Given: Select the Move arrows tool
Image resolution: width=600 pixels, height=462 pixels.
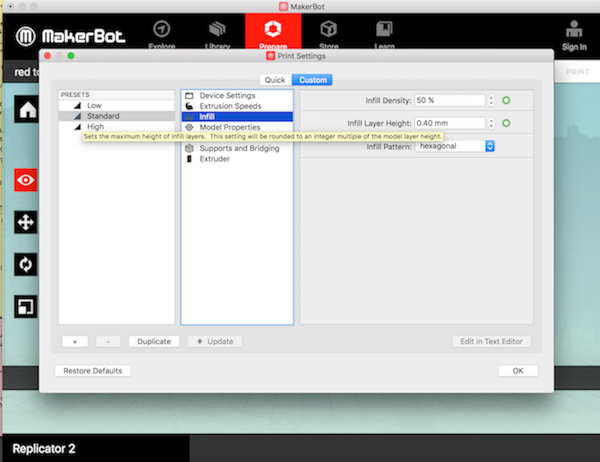Looking at the screenshot, I should pos(26,222).
